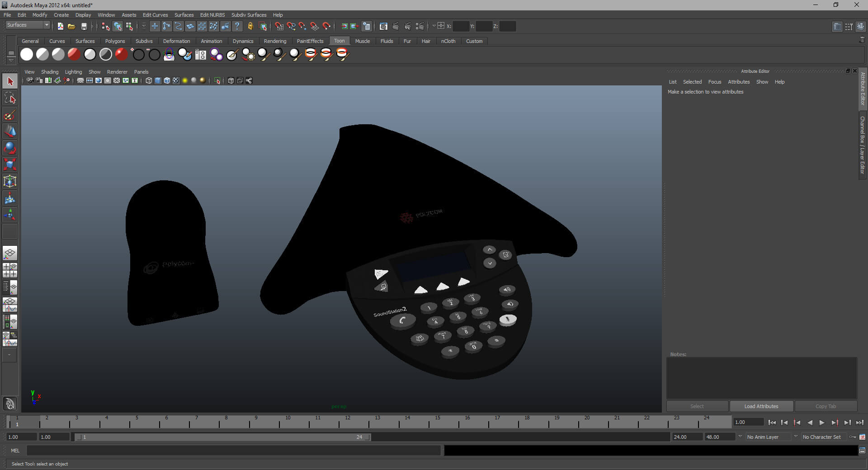Switch to the Polygons shelf tab
The height and width of the screenshot is (470, 868).
(x=115, y=41)
